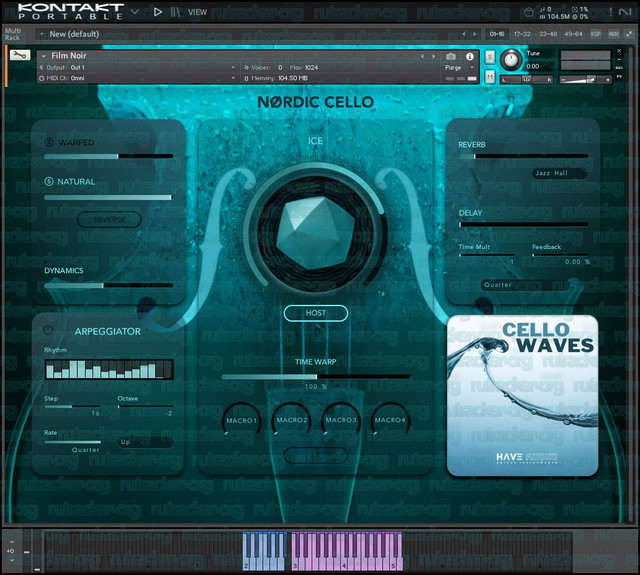
Task: Click the exclamation warning icon
Action: point(611,12)
